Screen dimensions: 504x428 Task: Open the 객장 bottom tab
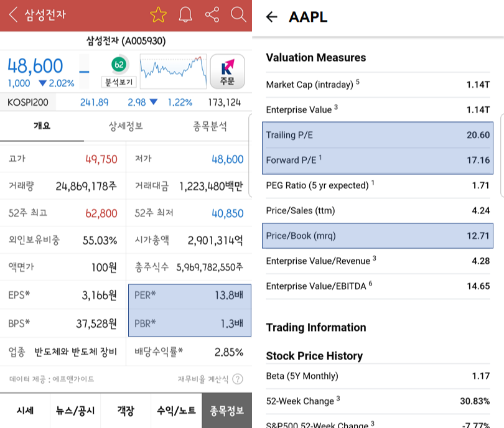tap(126, 411)
